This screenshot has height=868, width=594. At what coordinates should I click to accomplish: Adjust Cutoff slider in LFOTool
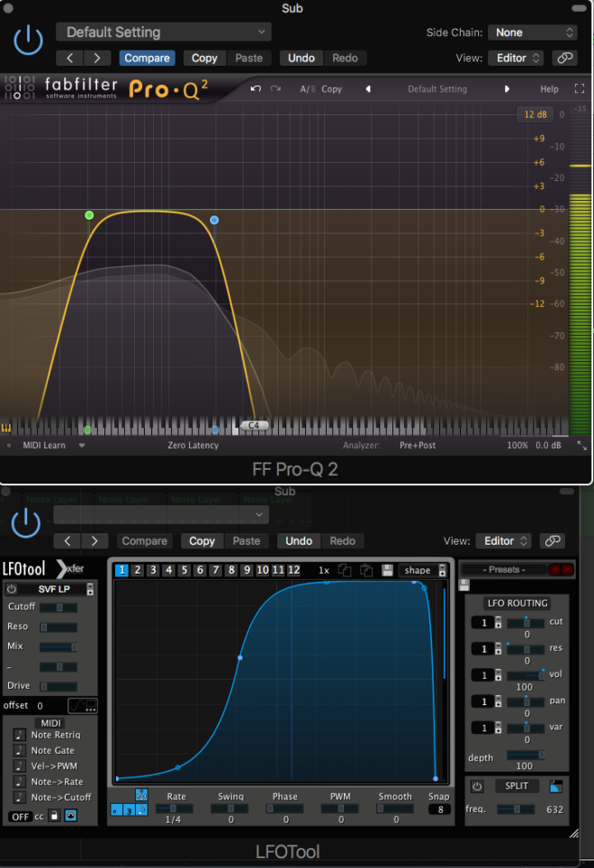[58, 607]
